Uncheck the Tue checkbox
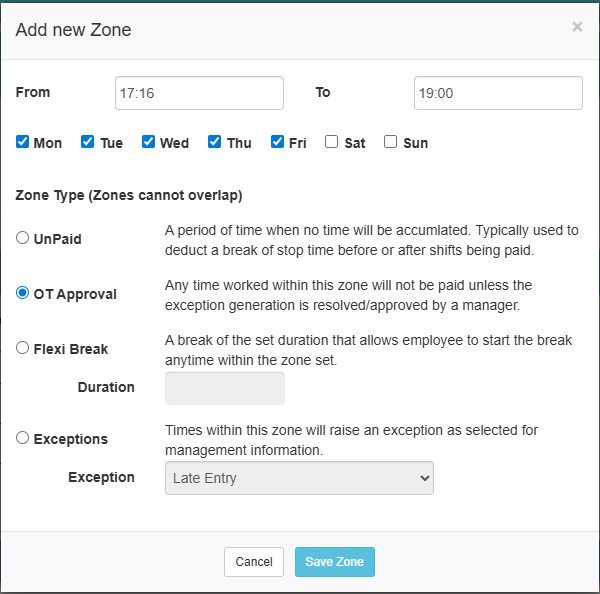The width and height of the screenshot is (600, 594). pyautogui.click(x=88, y=142)
